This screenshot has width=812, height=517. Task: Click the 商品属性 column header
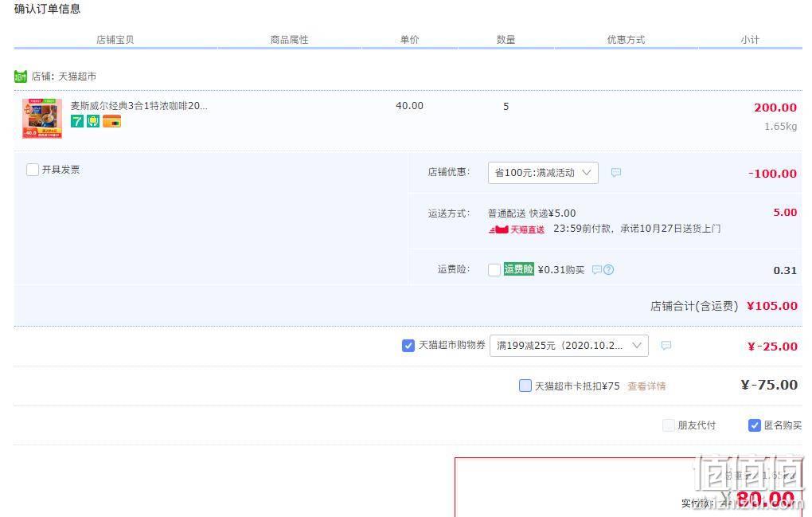[x=290, y=40]
